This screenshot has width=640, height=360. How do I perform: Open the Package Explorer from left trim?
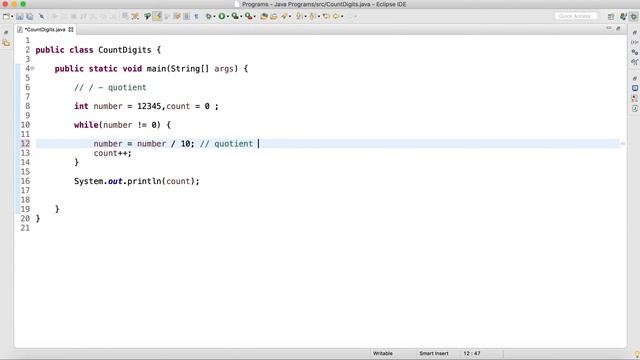[6, 42]
